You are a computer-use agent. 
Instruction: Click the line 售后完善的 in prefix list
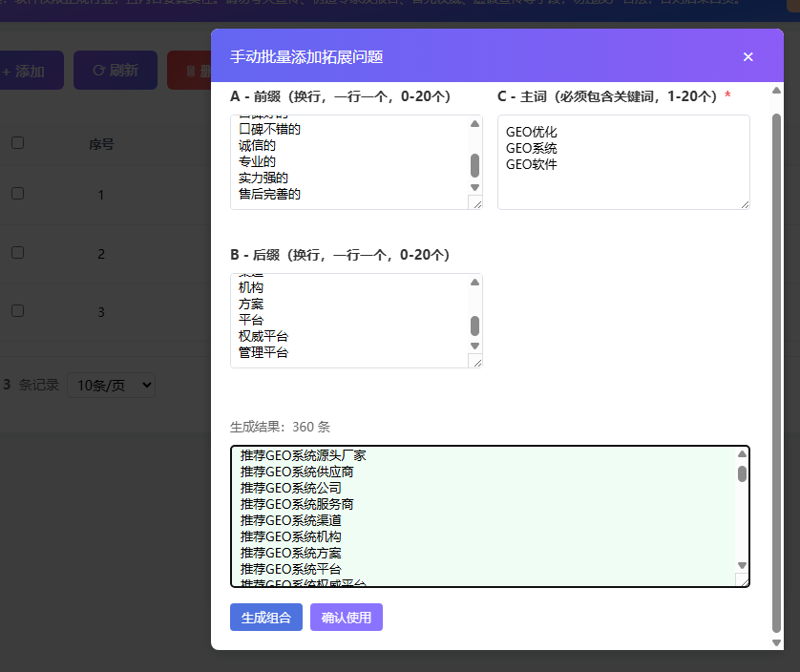(x=269, y=195)
